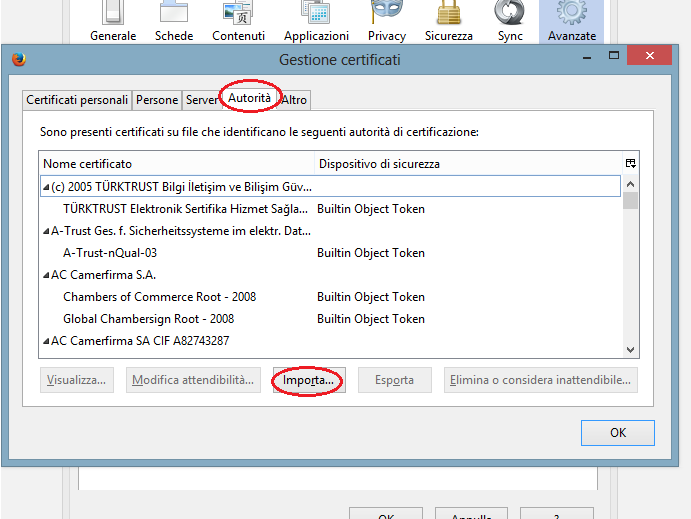
Task: Select the Chambers of Commerce Root - 2008 certificate
Action: 160,297
